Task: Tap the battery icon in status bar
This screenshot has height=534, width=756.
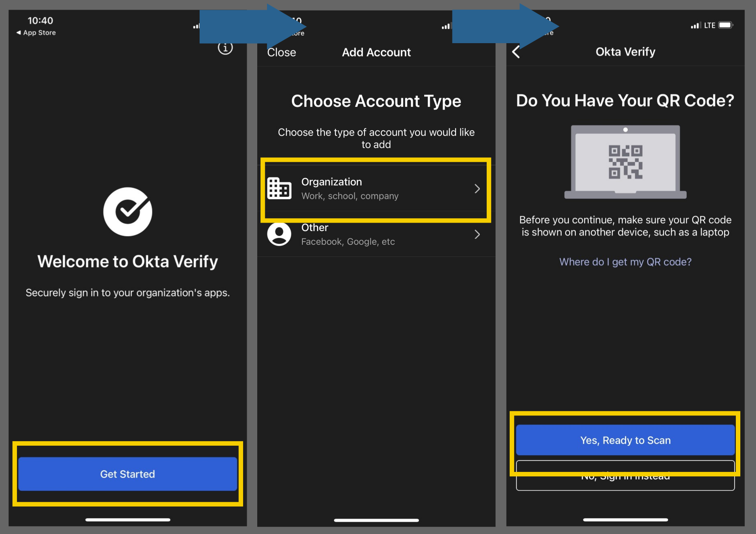Action: click(x=726, y=25)
